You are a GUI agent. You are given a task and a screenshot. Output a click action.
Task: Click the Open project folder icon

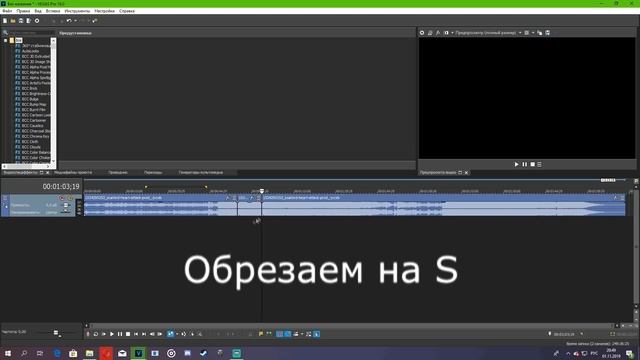[x=13, y=21]
